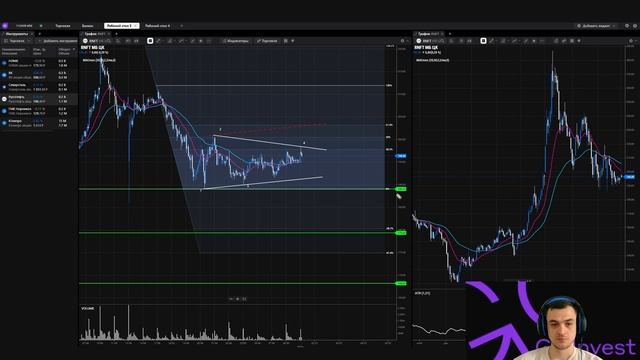Screen dimensions: 640x360
Task: Select the lower white triangle trendline
Action: [x=263, y=183]
